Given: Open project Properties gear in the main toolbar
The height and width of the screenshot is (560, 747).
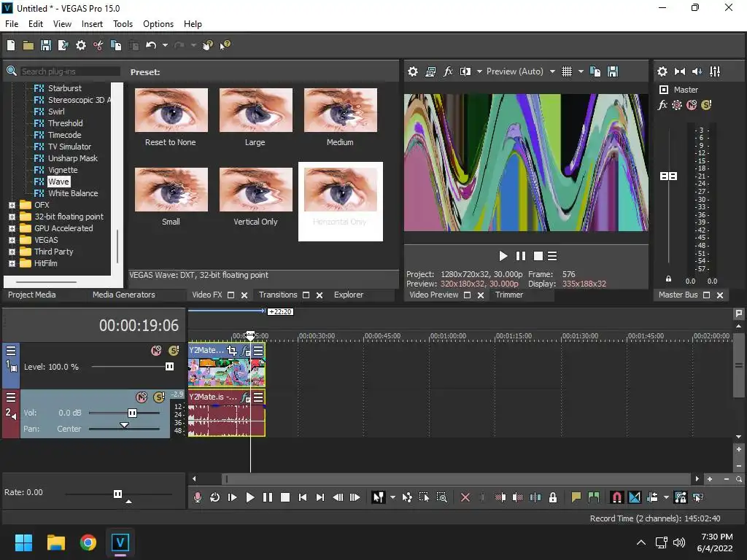Looking at the screenshot, I should [81, 45].
